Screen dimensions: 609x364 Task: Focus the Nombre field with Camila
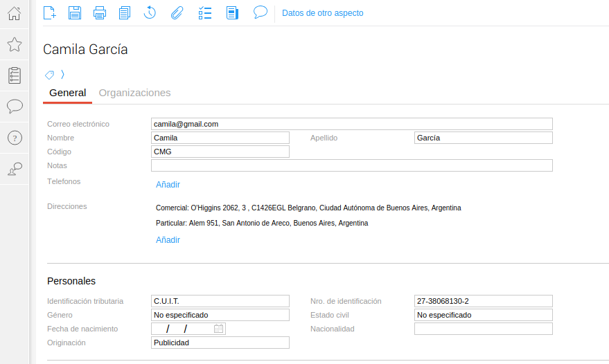click(x=220, y=138)
